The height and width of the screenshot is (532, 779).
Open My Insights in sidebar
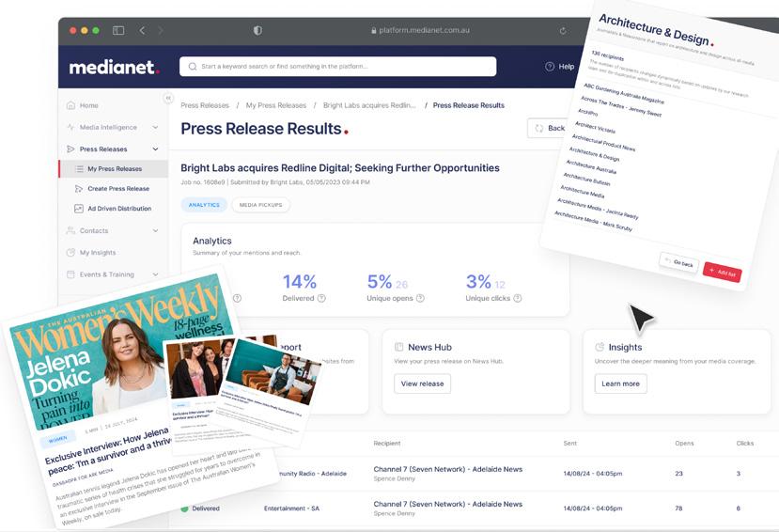click(98, 252)
